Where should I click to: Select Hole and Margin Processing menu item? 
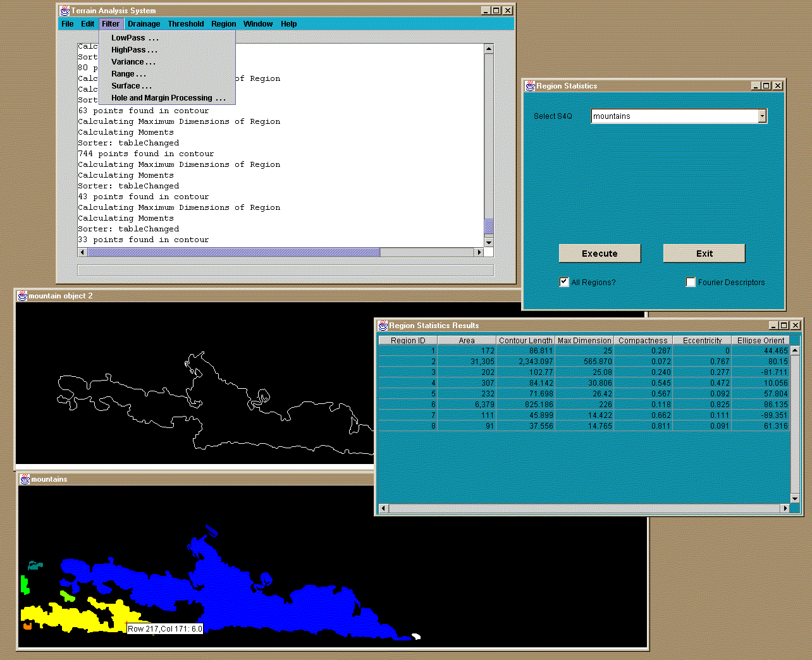point(168,98)
